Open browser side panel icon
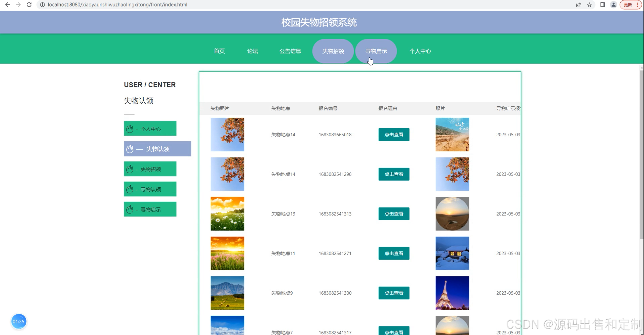 (603, 5)
